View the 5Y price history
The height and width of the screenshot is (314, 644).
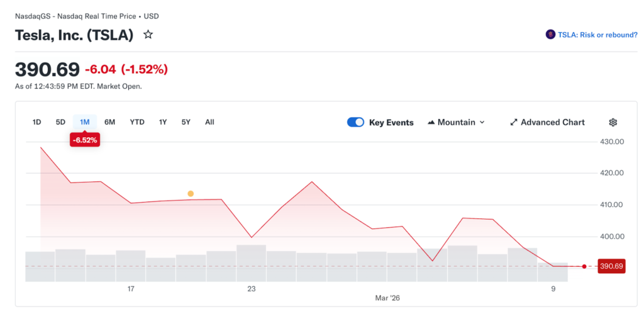tap(186, 122)
